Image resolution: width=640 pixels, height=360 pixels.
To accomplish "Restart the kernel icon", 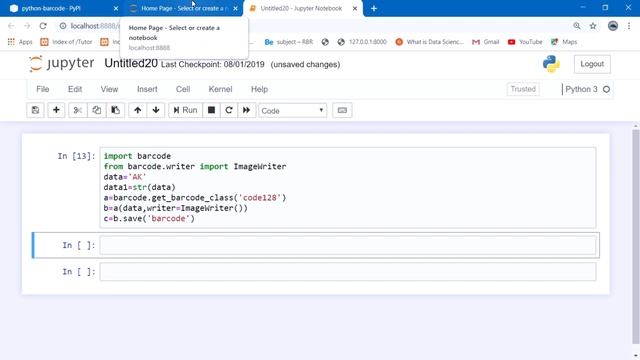I will pos(229,110).
